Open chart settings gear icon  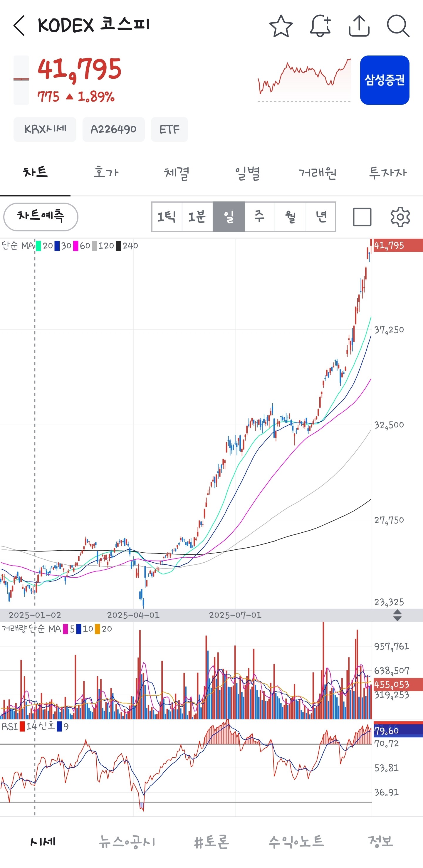400,217
